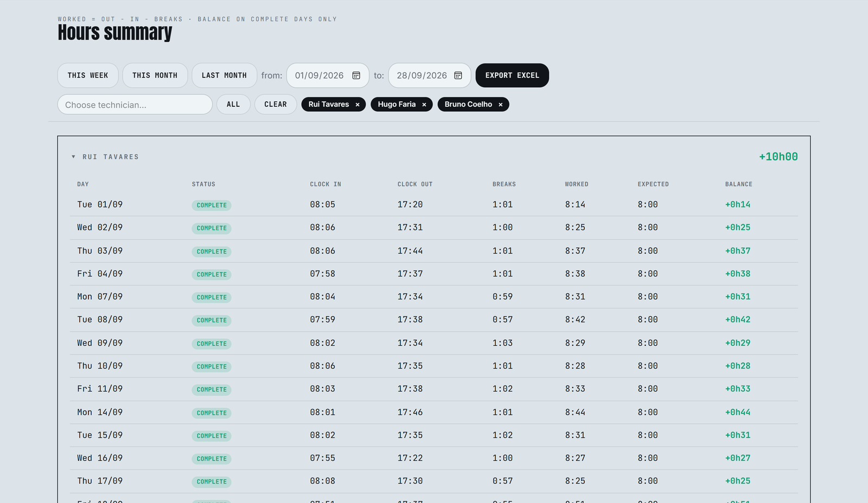Image resolution: width=868 pixels, height=503 pixels.
Task: Click worked 8:25 on Wed 02/09
Action: click(575, 228)
